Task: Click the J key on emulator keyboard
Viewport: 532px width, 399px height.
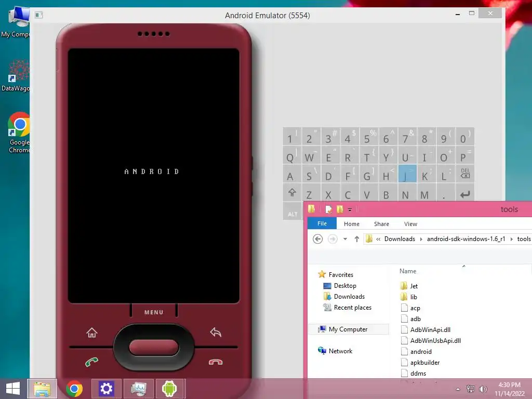Action: (407, 174)
